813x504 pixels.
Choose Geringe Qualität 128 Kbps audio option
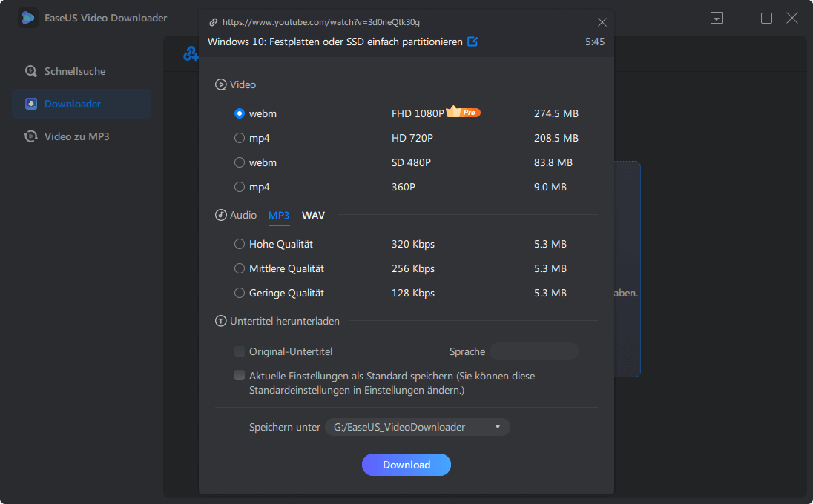(240, 293)
